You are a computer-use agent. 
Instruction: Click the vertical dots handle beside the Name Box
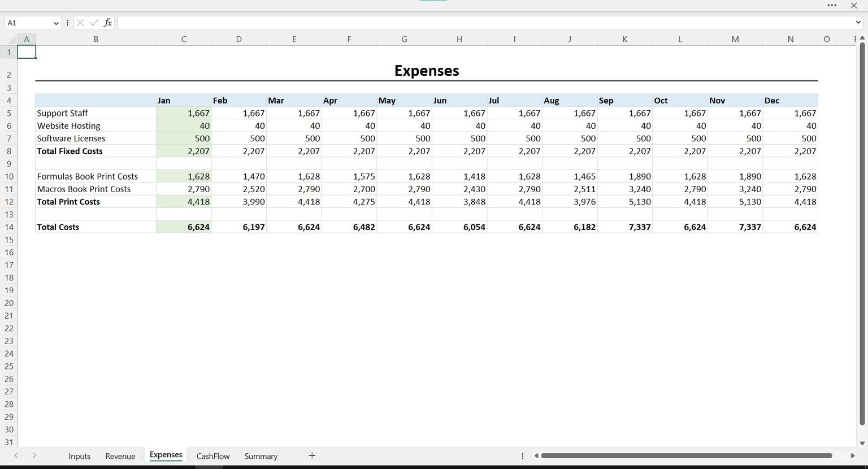click(67, 23)
